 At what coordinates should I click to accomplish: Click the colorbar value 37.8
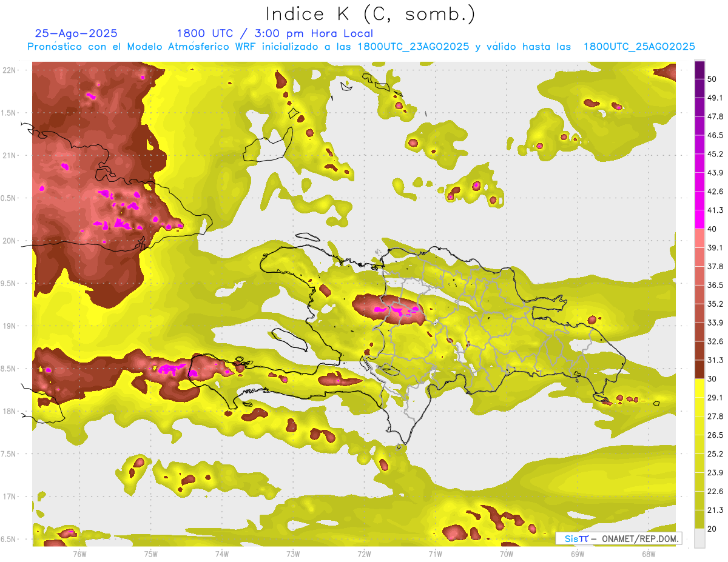pyautogui.click(x=715, y=266)
